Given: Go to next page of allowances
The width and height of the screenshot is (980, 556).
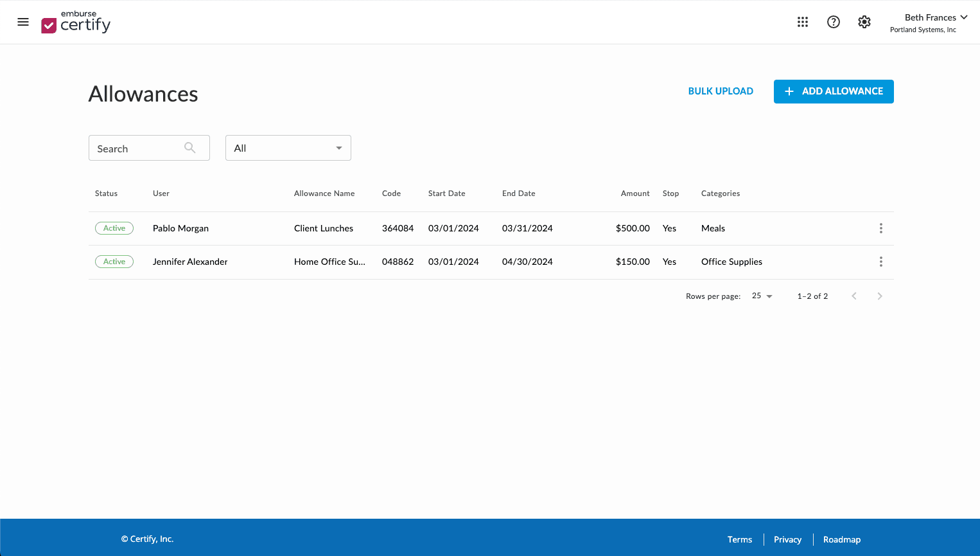Looking at the screenshot, I should click(880, 296).
